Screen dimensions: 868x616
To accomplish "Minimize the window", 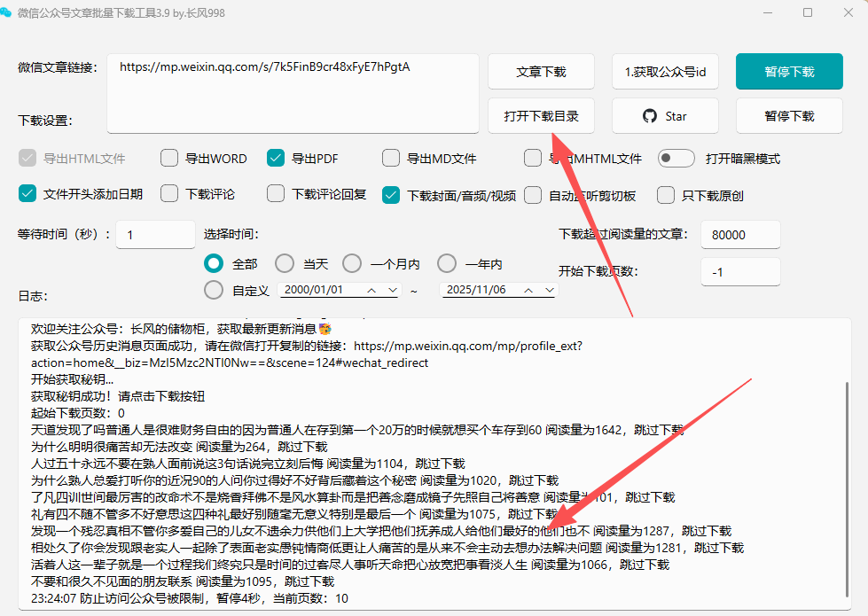I will point(767,12).
